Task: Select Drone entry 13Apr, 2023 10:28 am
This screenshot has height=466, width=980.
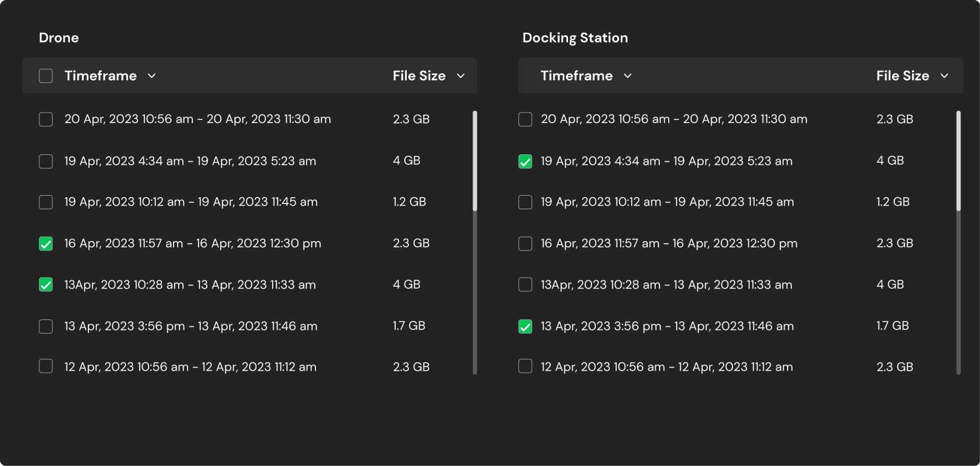Action: click(190, 285)
